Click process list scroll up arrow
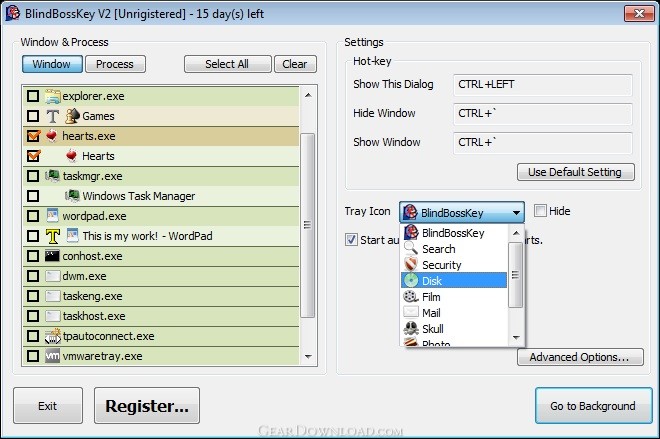 coord(308,96)
